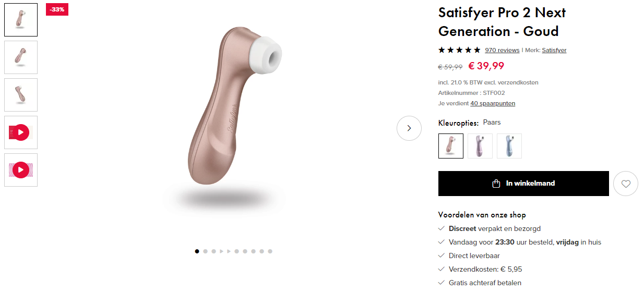Choose the gold color option swatch
The width and height of the screenshot is (644, 292).
coord(451,146)
